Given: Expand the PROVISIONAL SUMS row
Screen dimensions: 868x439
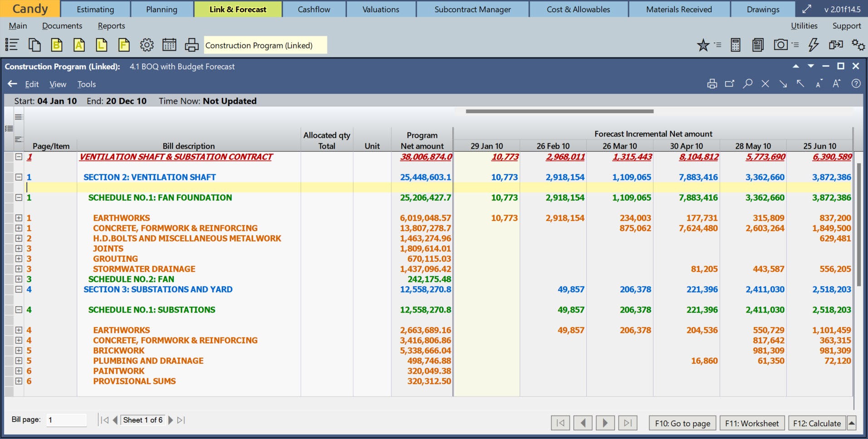Looking at the screenshot, I should 19,381.
